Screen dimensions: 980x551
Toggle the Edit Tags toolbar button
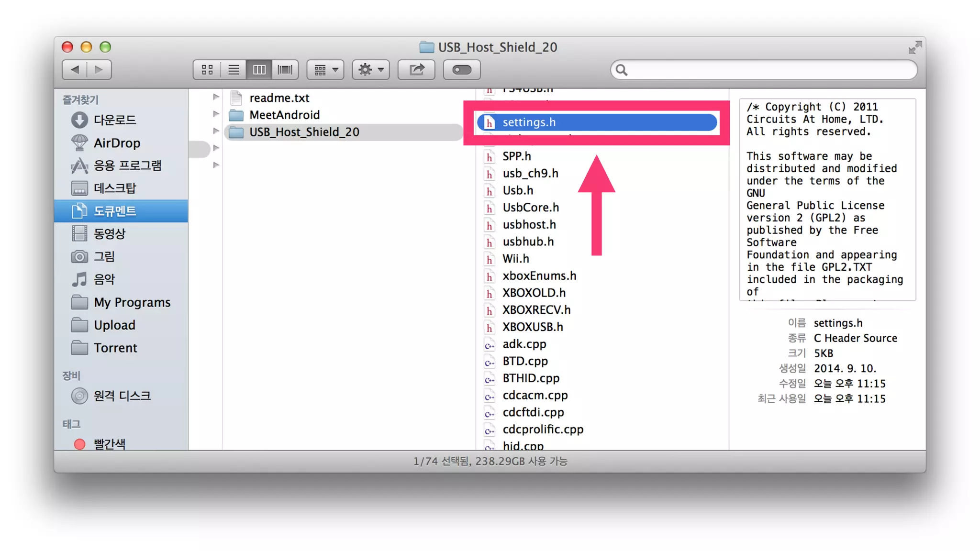point(461,70)
